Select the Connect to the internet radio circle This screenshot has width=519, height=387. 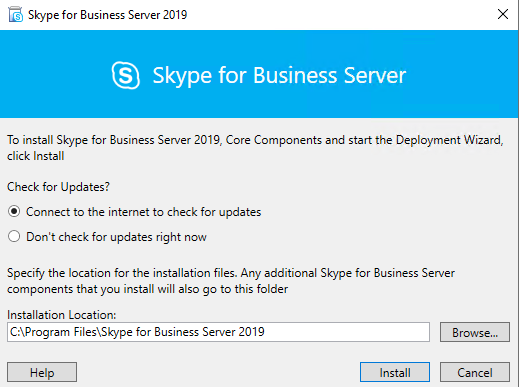14,211
